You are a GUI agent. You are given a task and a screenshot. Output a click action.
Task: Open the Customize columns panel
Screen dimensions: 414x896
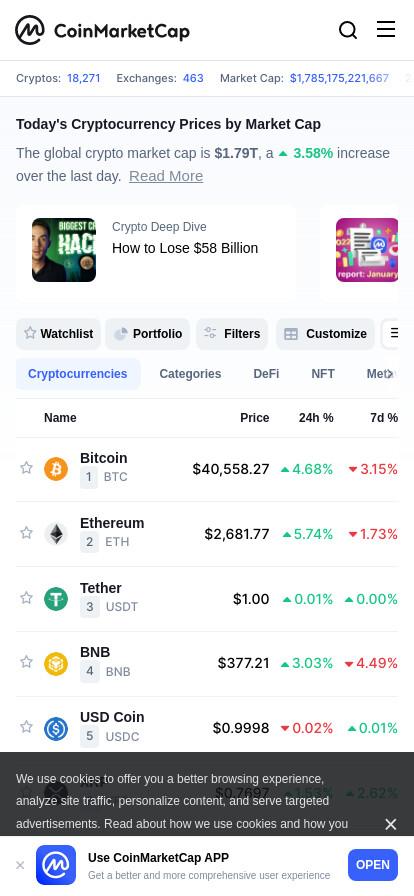[x=325, y=334]
